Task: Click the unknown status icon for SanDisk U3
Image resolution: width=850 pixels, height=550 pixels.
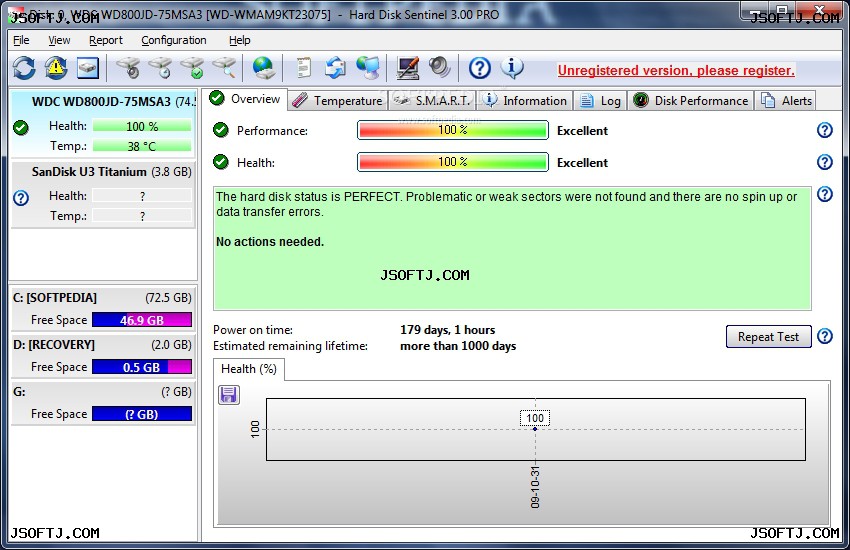Action: (21, 198)
